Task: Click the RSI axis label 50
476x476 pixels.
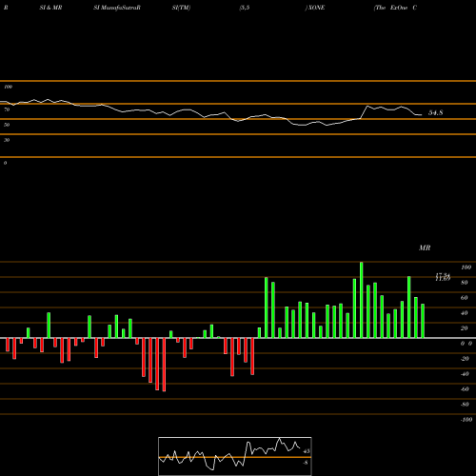Action: pyautogui.click(x=7, y=125)
